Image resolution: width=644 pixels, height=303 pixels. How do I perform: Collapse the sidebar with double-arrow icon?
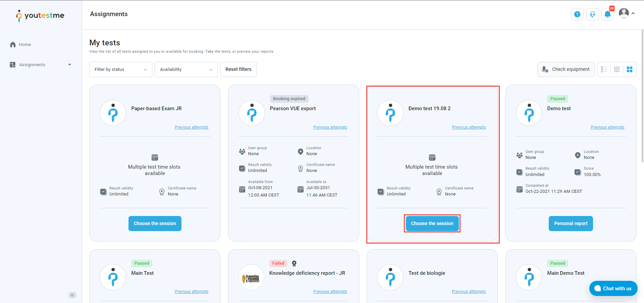click(72, 295)
